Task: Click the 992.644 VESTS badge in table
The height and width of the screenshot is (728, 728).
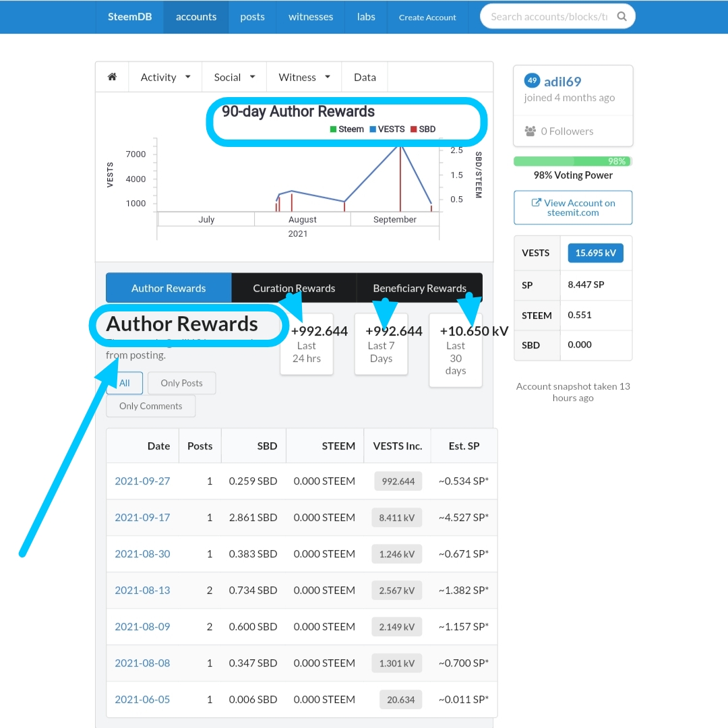Action: pos(398,481)
